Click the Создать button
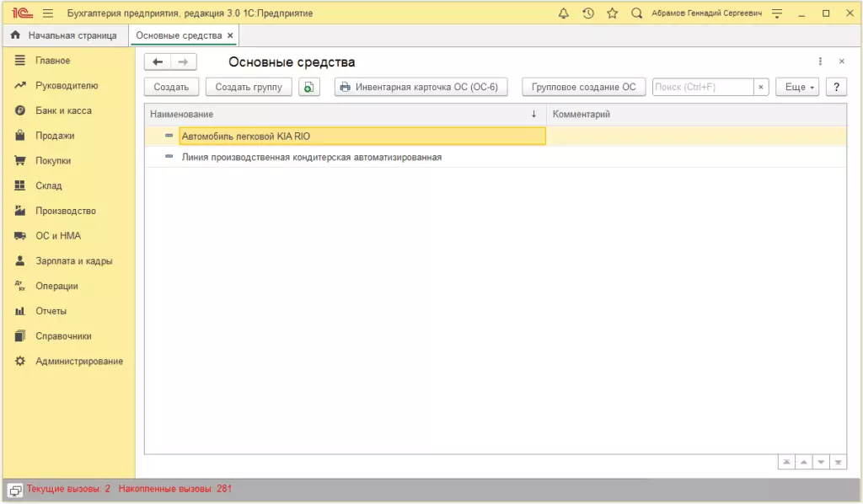This screenshot has height=504, width=863. 171,87
